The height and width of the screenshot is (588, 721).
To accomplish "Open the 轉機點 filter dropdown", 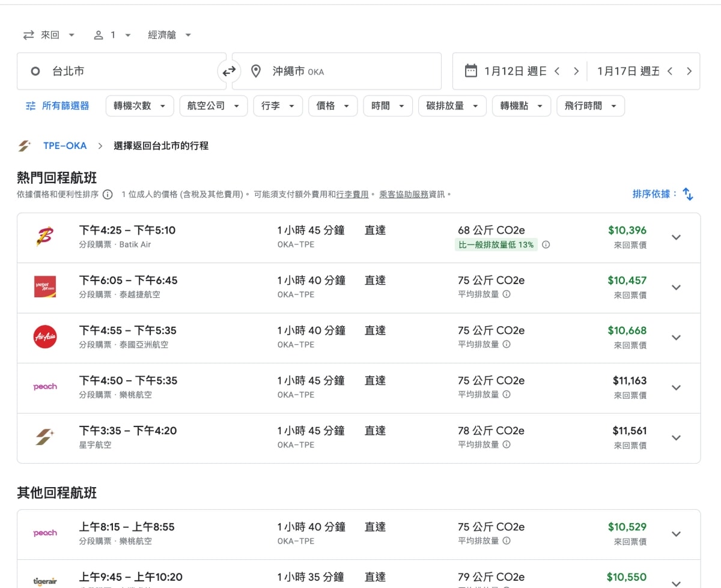I will point(522,106).
